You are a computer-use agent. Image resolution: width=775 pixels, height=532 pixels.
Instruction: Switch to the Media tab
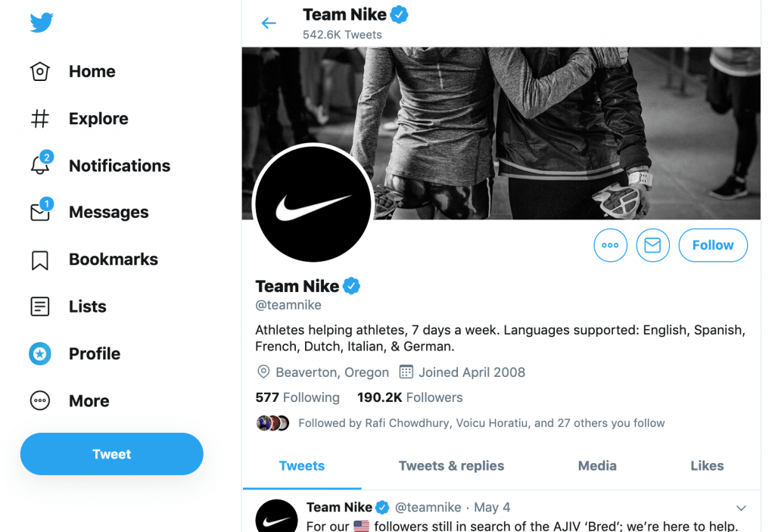coord(597,466)
